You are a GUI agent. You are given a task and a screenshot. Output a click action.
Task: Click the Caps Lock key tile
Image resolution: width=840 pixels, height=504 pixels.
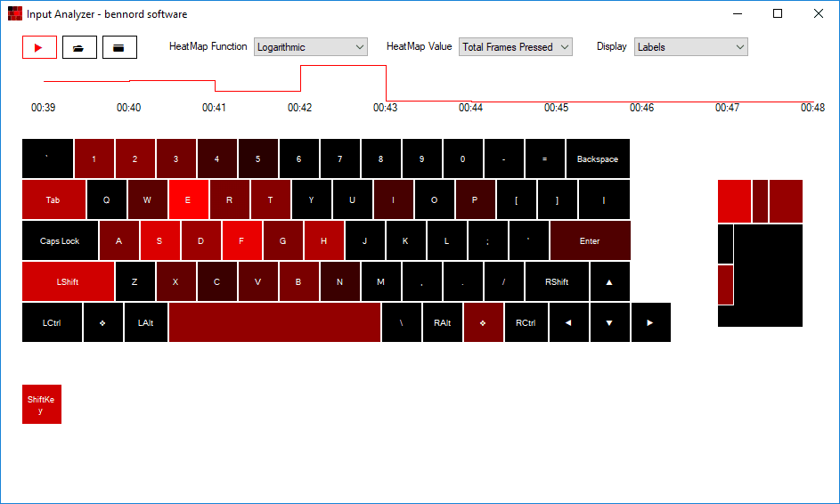(60, 241)
